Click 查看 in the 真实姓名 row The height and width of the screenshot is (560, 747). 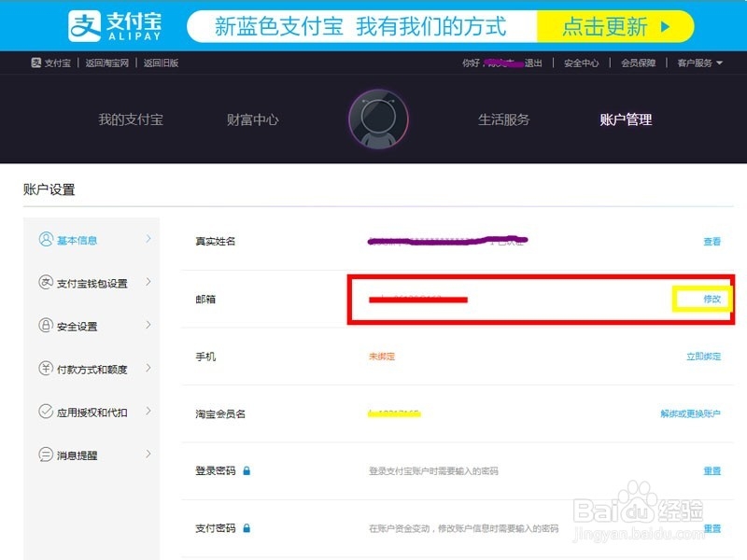(x=712, y=242)
